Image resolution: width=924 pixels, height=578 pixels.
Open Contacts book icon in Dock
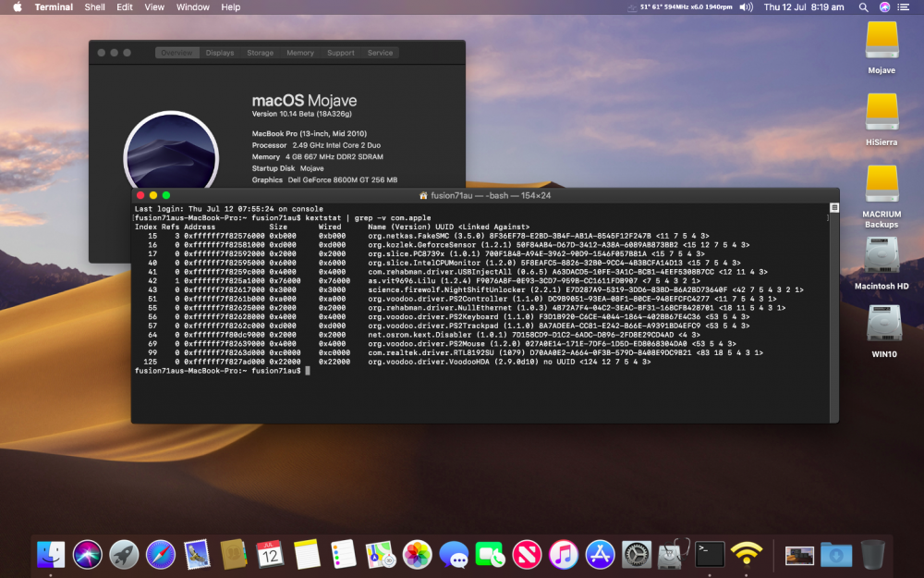point(234,555)
